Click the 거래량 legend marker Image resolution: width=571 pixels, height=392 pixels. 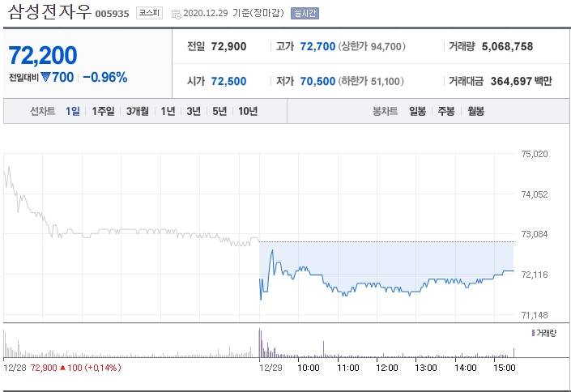coord(533,333)
